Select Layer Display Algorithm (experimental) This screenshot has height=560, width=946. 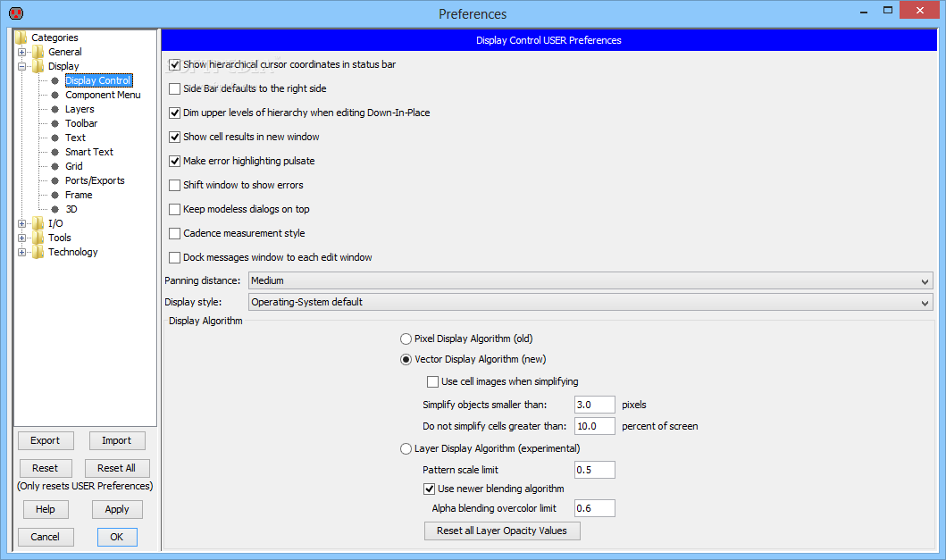pos(406,449)
